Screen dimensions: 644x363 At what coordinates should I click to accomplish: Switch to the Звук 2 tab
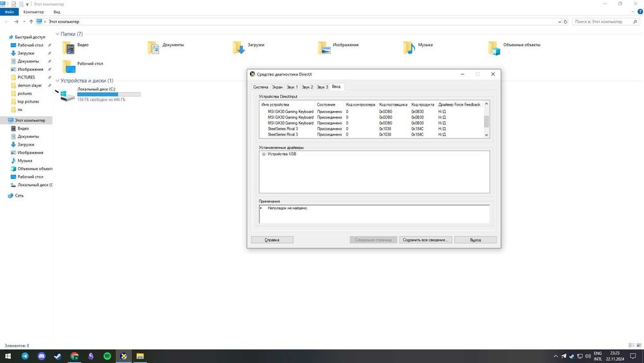pos(307,87)
